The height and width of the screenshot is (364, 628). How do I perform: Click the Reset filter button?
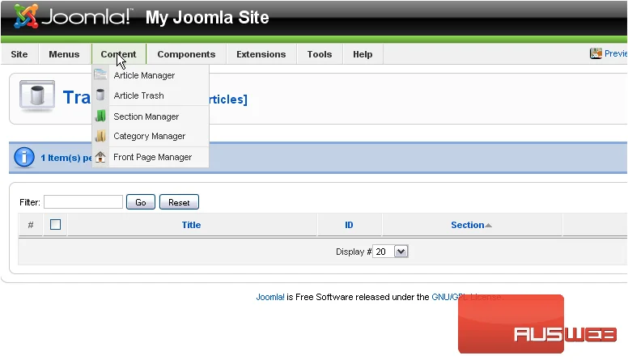[179, 202]
